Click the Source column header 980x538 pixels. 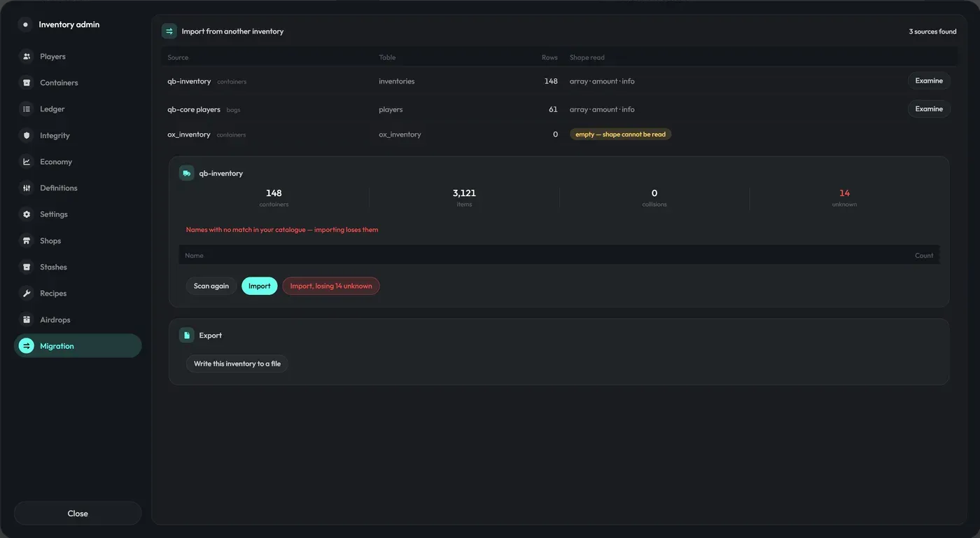[178, 57]
